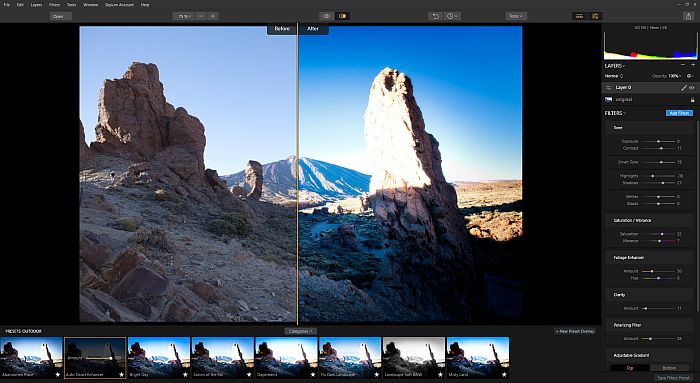Collapse the Saturation / Vibrance filter header
The width and height of the screenshot is (700, 383).
650,221
